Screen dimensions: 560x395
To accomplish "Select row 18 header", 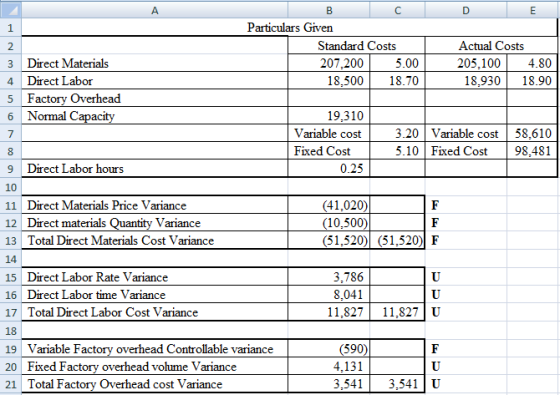I will click(x=11, y=330).
